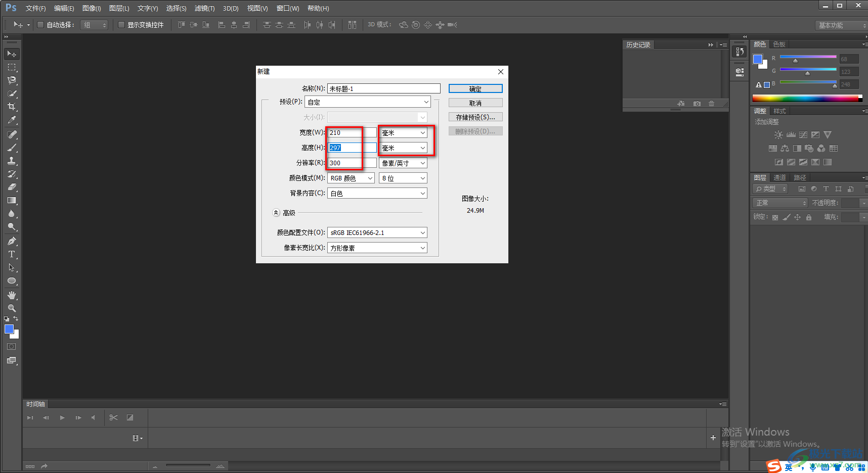Open the height unit 毫米 dropdown
This screenshot has width=868, height=473.
click(403, 148)
